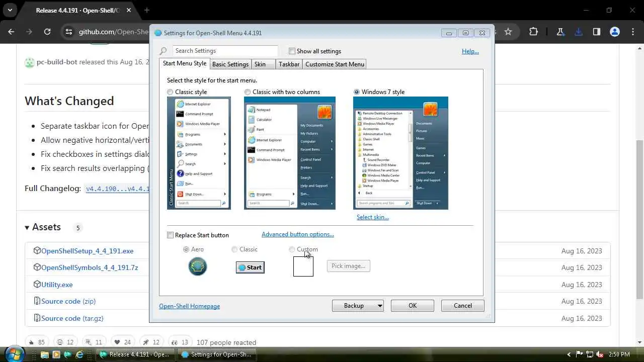Click OK in the settings dialog

coord(413,306)
